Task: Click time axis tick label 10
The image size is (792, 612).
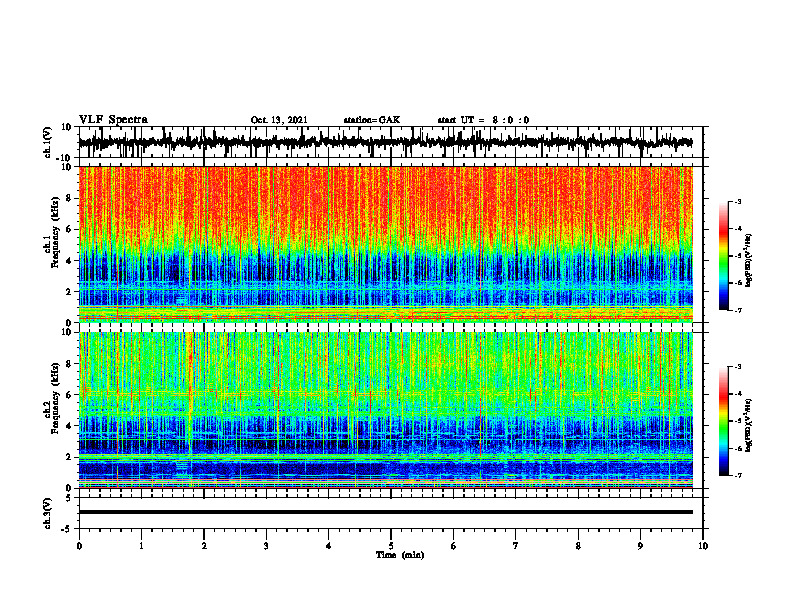Action: pos(703,546)
